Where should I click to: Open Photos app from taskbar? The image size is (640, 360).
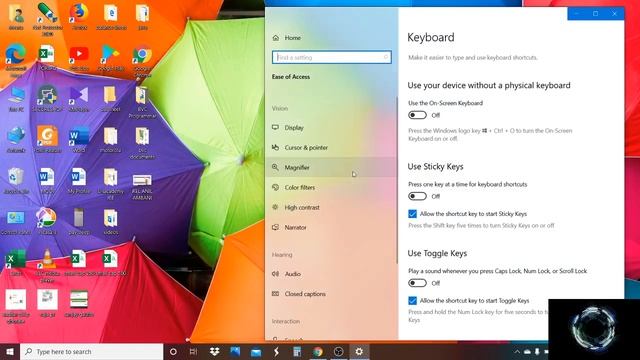235,351
